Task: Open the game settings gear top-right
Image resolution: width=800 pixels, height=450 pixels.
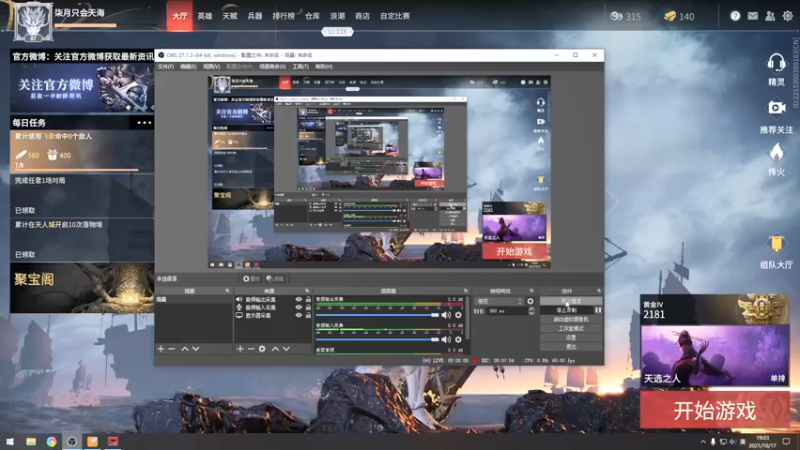Action: 788,16
